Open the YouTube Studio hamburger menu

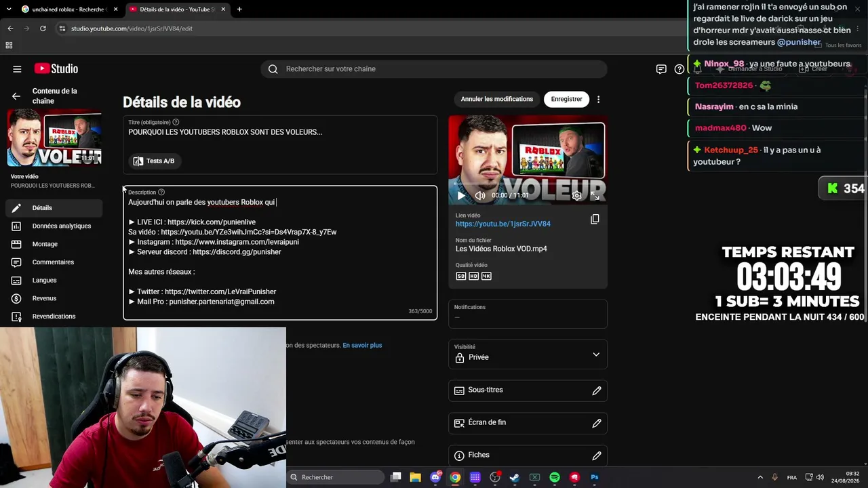click(x=17, y=69)
